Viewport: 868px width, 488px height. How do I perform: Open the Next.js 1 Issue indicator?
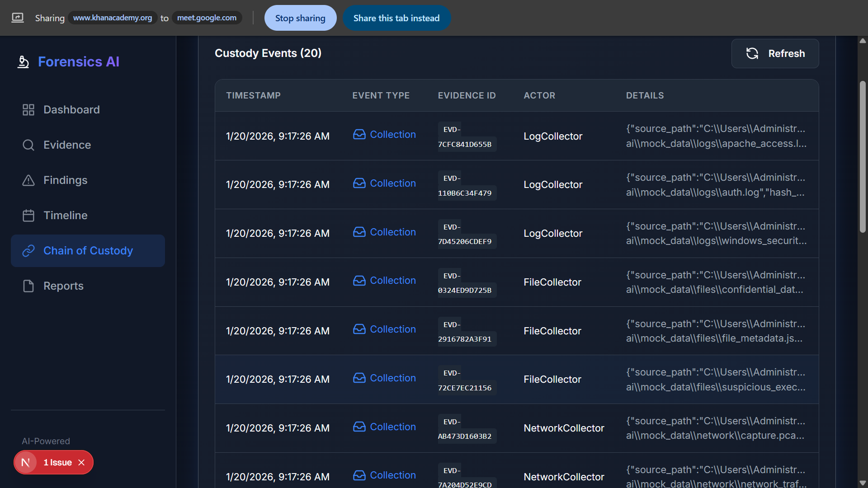point(57,462)
